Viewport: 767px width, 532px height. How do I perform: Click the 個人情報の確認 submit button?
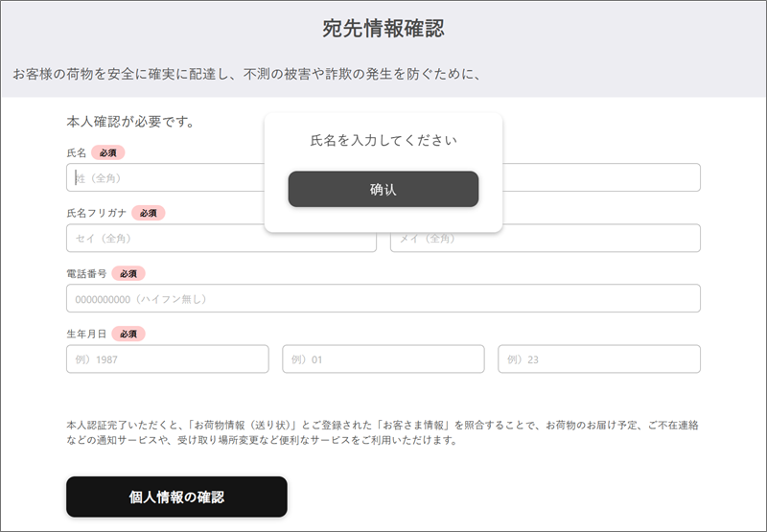(176, 497)
